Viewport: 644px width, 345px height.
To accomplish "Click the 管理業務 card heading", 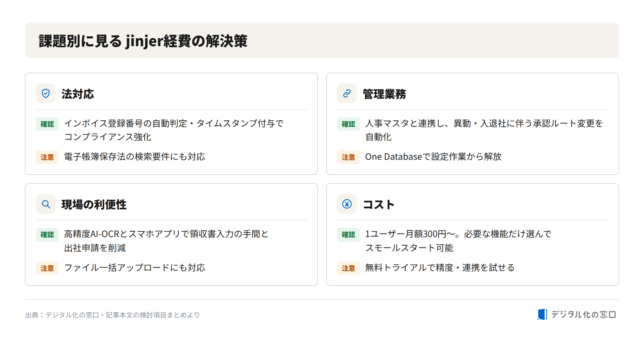I will tap(384, 94).
